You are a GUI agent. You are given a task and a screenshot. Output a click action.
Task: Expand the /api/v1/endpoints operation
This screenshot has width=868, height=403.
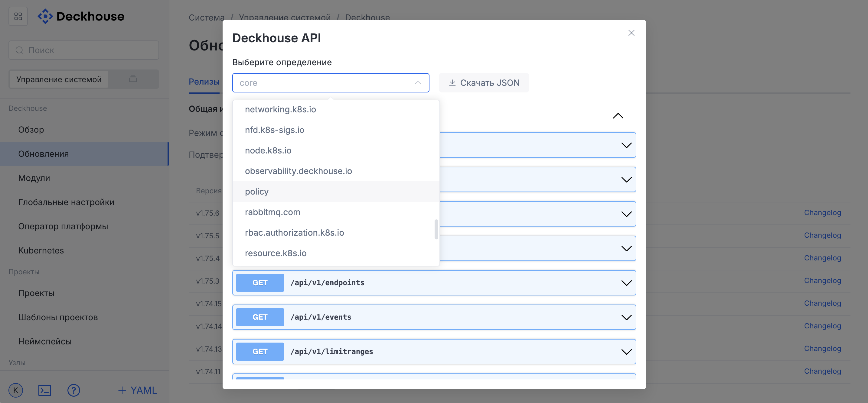coord(434,283)
